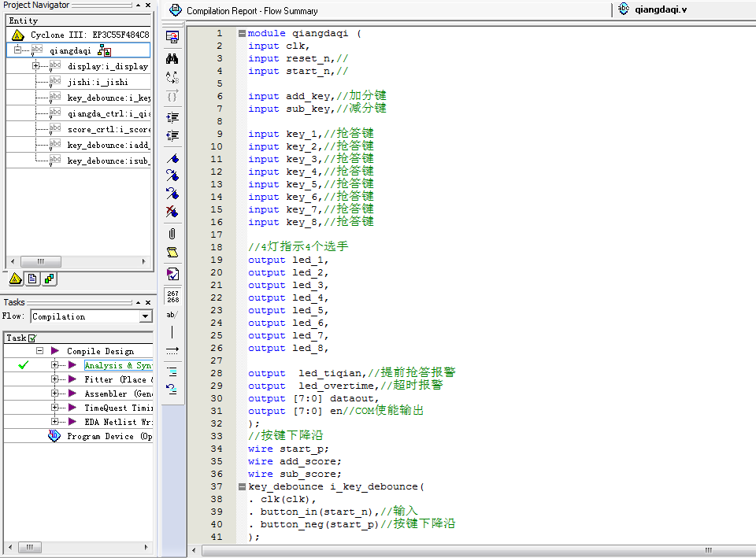
Task: Click the Task column checkbox icon
Action: pyautogui.click(x=32, y=338)
